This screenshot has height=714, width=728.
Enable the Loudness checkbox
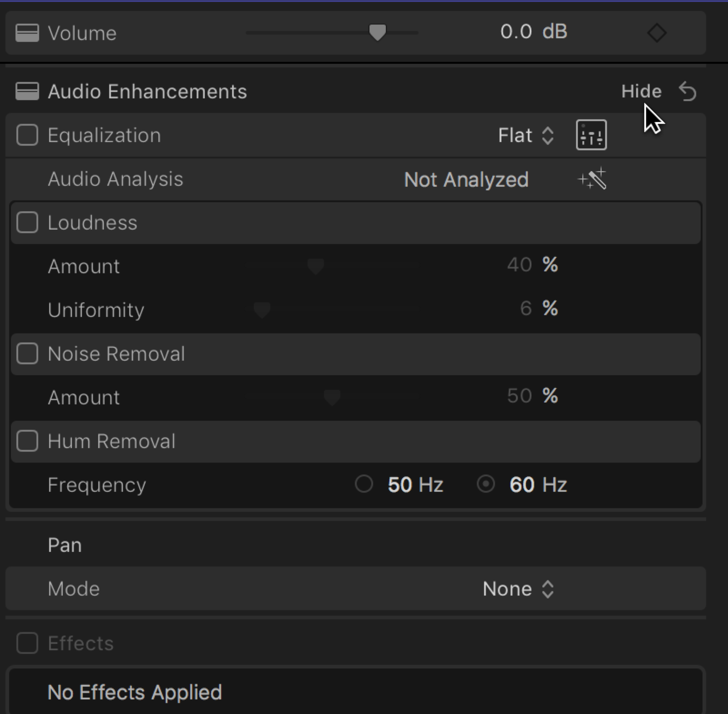coord(27,222)
